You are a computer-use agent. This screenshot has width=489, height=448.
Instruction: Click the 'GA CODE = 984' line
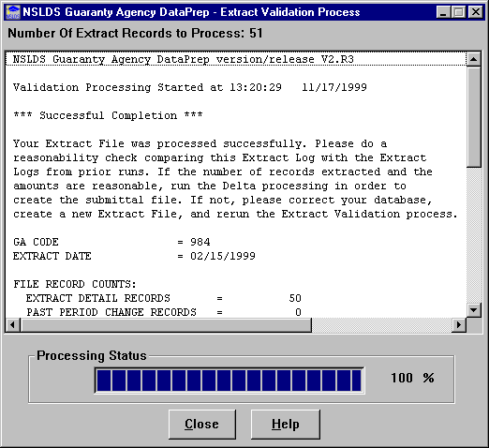point(111,242)
